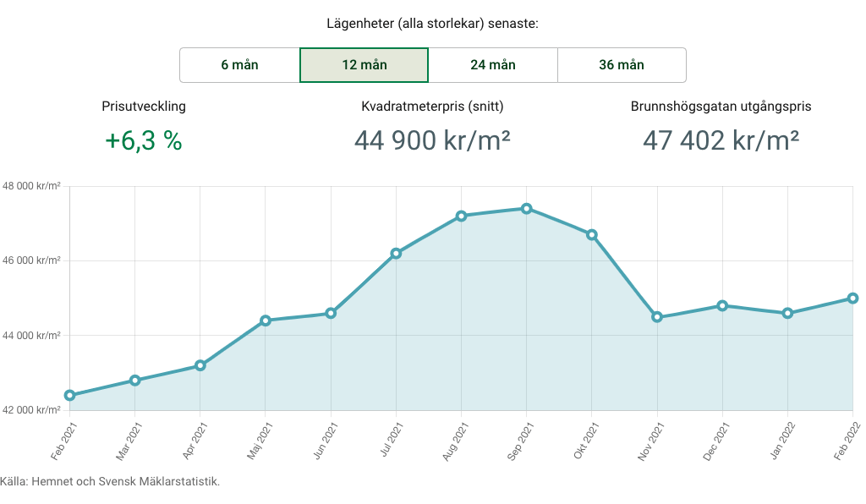This screenshot has height=504, width=866.
Task: Click the Aug 2021 data point
Action: pos(461,216)
